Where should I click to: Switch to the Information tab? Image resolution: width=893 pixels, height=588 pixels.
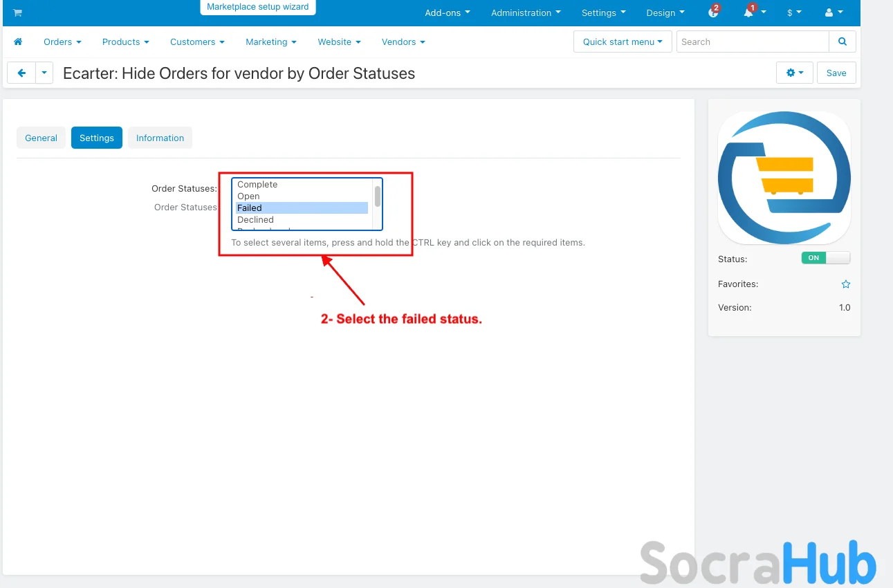(x=160, y=138)
